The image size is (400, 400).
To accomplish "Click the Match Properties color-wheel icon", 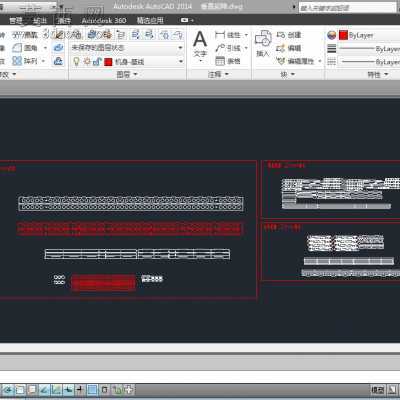I will [331, 35].
